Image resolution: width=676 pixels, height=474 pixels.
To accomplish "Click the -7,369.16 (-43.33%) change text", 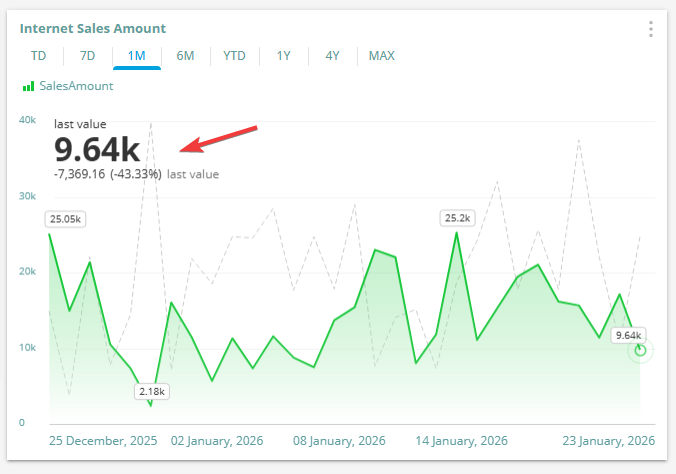I will click(x=107, y=174).
